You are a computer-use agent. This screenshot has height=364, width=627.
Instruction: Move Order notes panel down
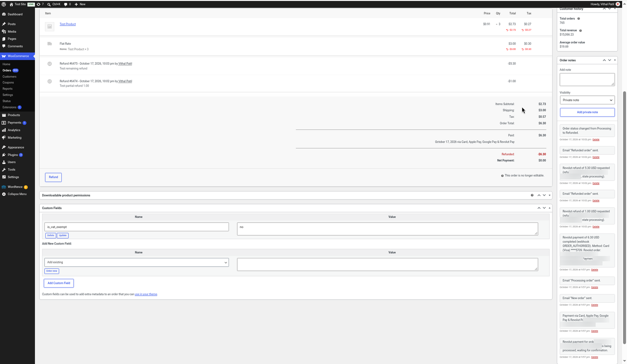click(x=610, y=60)
